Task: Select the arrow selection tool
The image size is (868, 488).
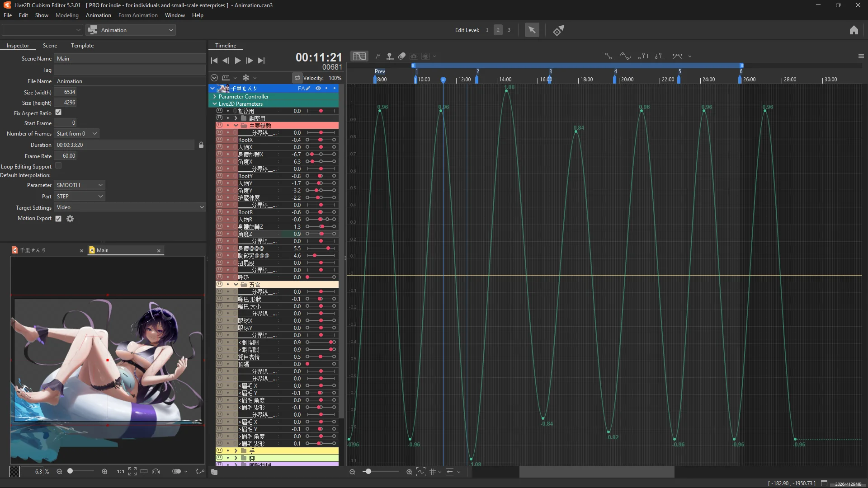Action: tap(532, 30)
